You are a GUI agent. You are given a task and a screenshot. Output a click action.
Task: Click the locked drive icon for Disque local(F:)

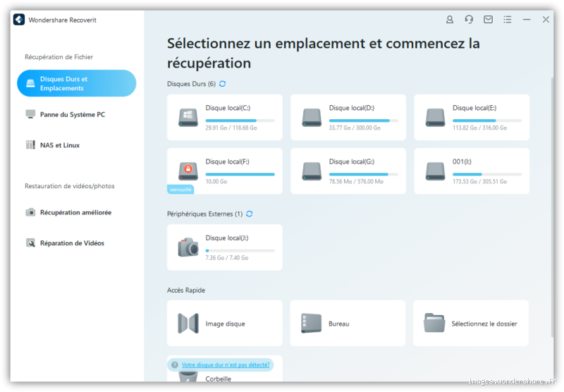[188, 171]
